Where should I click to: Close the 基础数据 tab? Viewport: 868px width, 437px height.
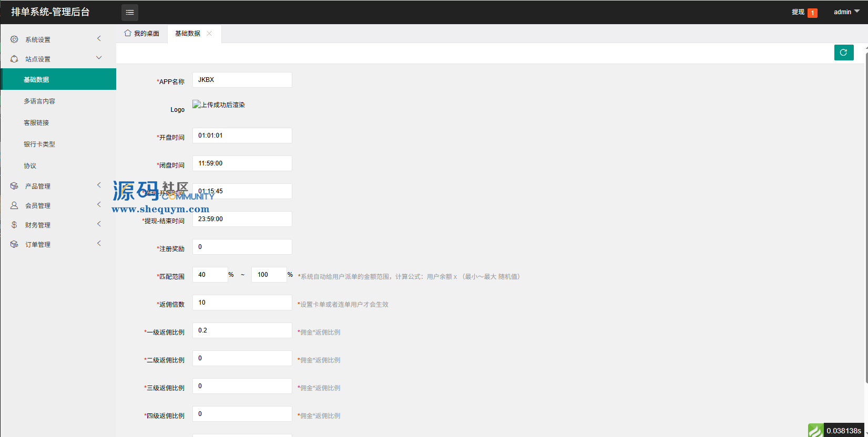pos(209,34)
